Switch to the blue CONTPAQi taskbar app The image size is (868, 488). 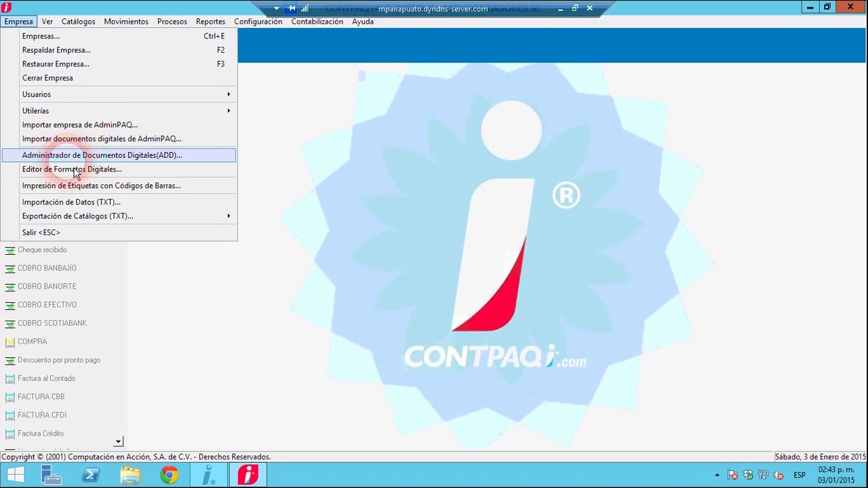coord(209,475)
